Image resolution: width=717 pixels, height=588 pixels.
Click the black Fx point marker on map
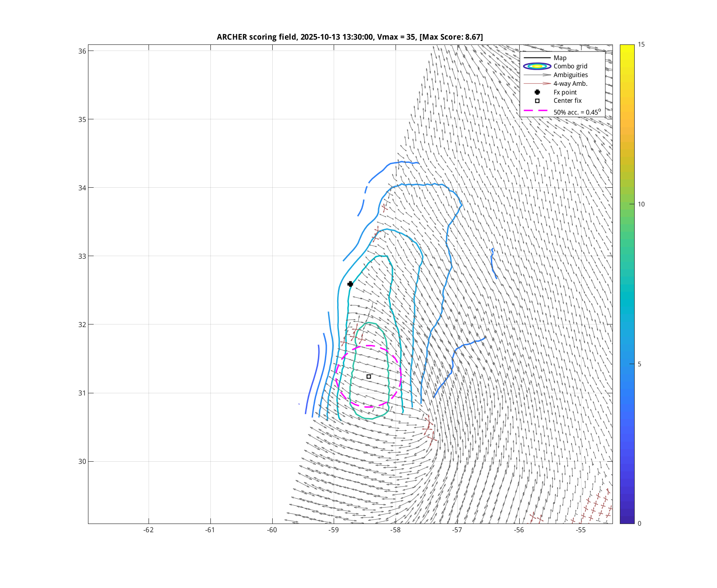(350, 284)
